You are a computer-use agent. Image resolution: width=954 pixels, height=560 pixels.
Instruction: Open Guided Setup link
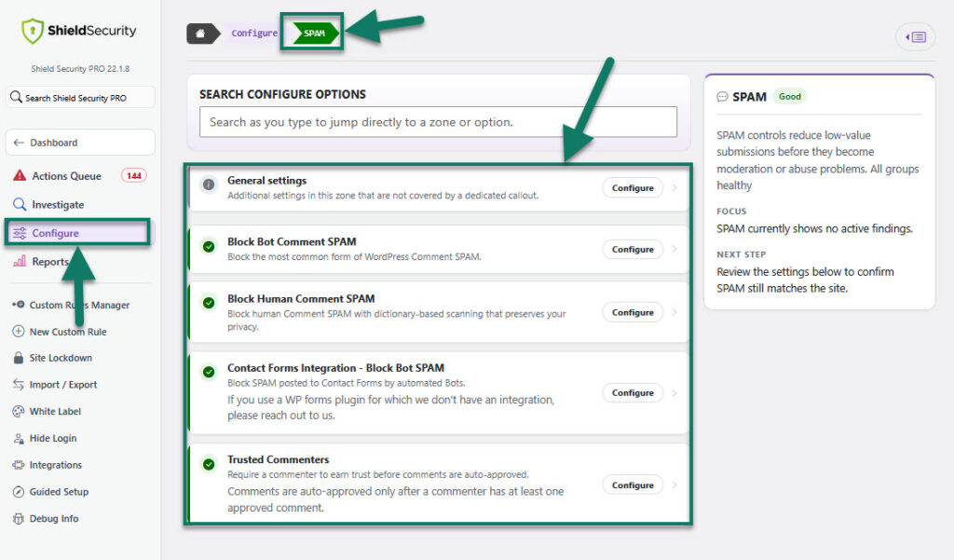(59, 492)
